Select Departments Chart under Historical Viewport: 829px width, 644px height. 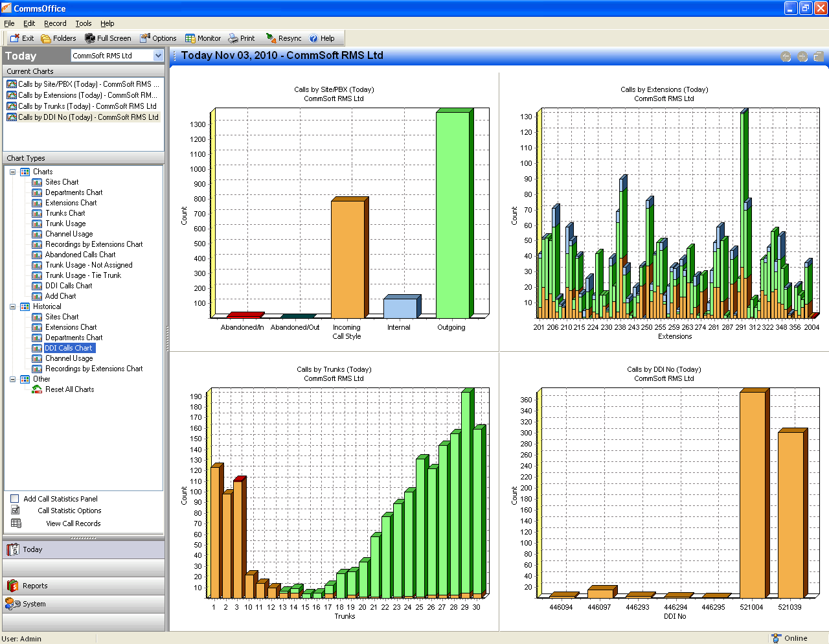tap(74, 338)
